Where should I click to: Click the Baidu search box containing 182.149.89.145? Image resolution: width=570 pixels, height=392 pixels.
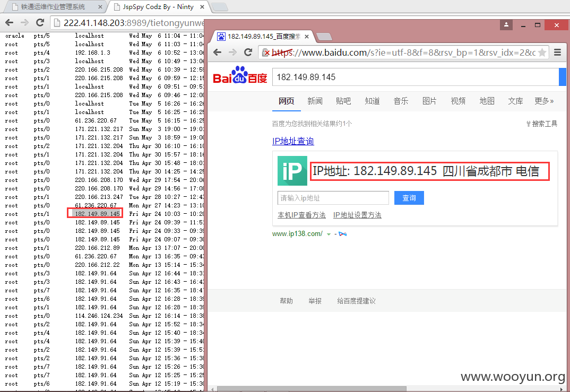tap(415, 77)
